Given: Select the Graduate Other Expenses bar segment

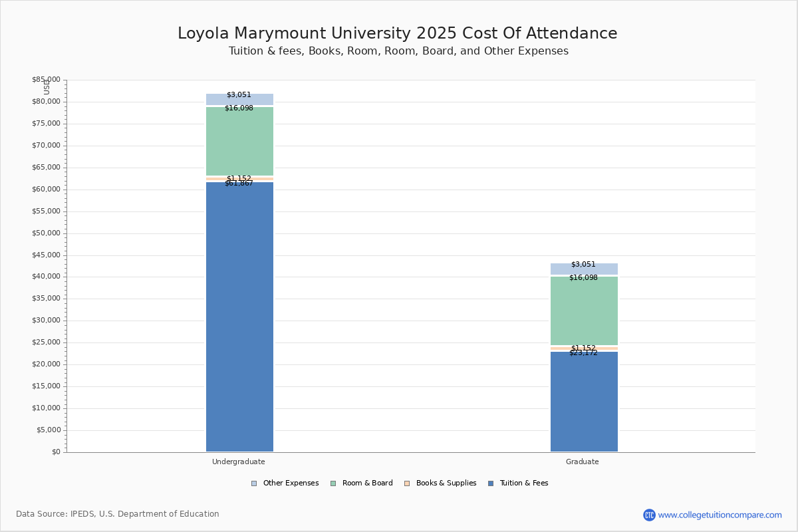Looking at the screenshot, I should pos(584,269).
